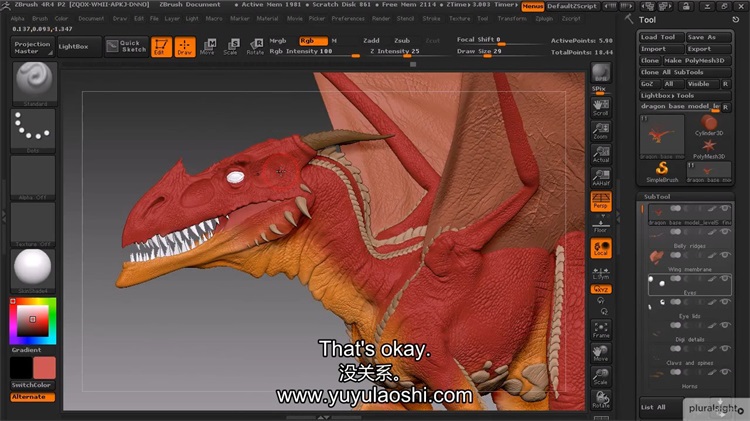750x421 pixels.
Task: Click Make PolyMesh3D button
Action: click(x=697, y=60)
